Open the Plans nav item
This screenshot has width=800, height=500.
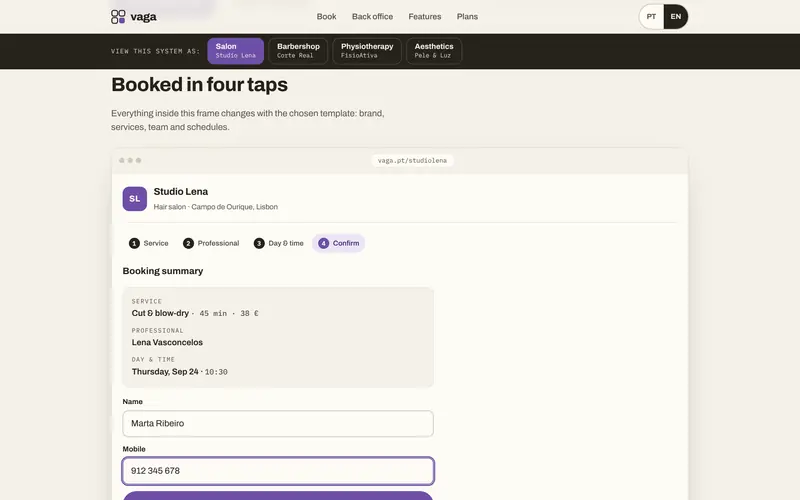tap(467, 17)
